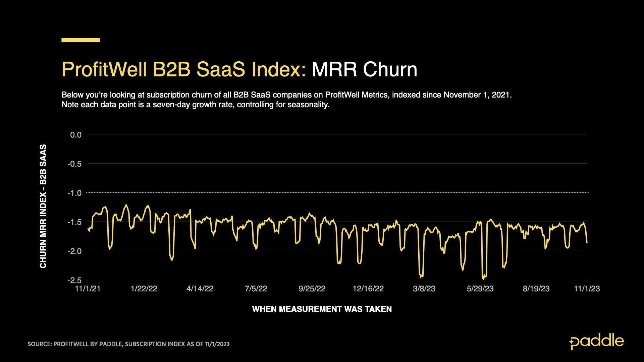Screen dimensions: 644x362
Task: Click the Paddle wordmark in bottom right corner
Action: pos(600,340)
